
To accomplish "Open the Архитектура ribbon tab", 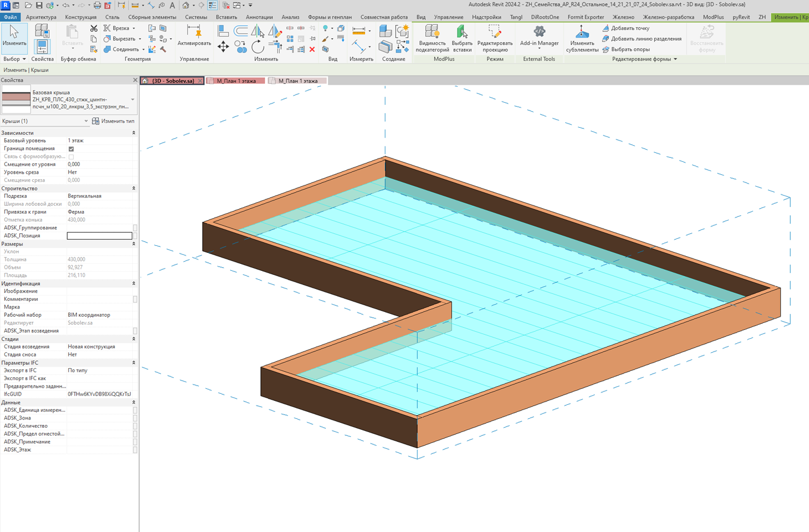I will 41,17.
